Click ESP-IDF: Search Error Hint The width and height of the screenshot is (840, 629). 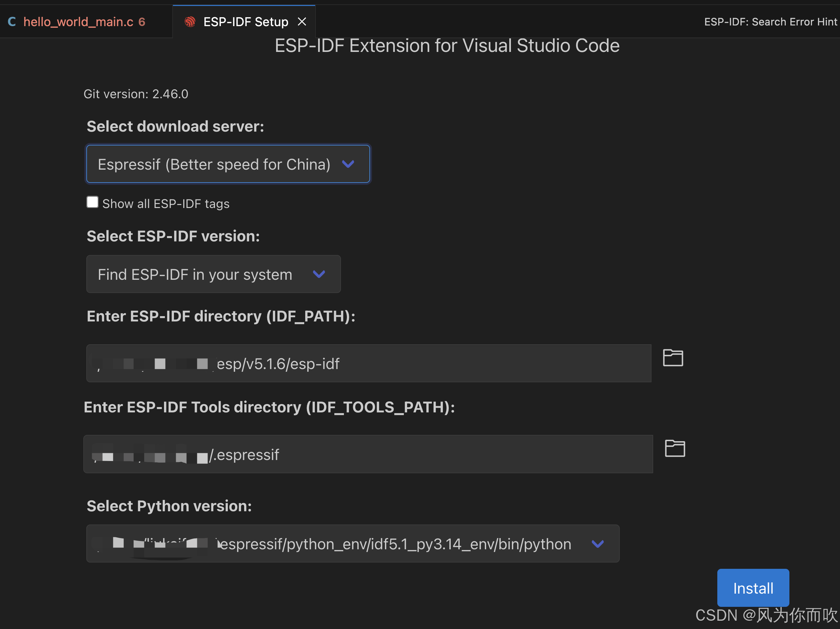click(770, 21)
